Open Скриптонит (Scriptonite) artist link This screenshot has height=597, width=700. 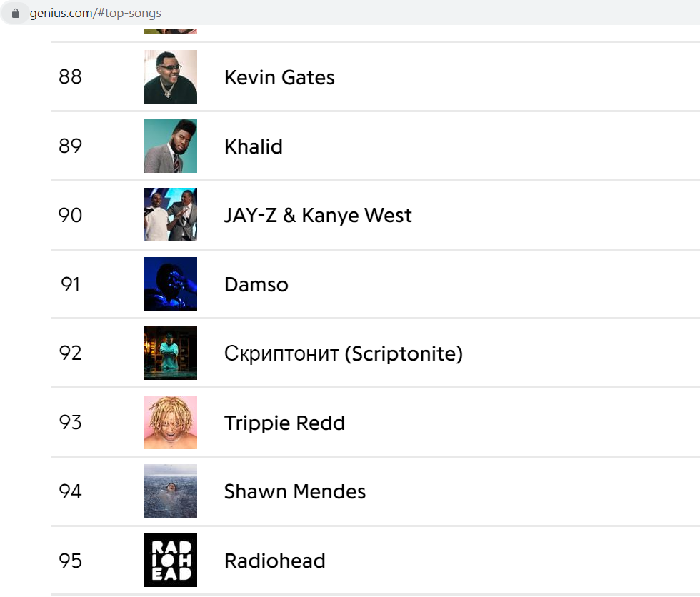click(344, 353)
